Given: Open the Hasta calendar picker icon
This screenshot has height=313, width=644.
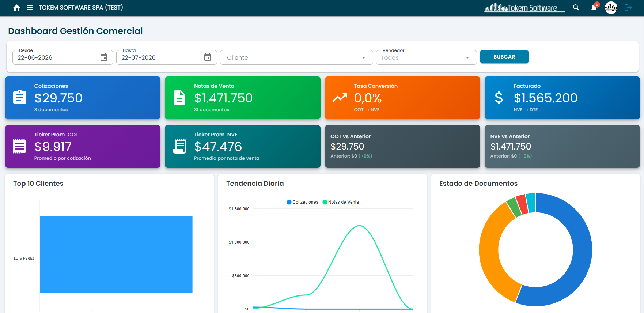Looking at the screenshot, I should click(x=208, y=57).
